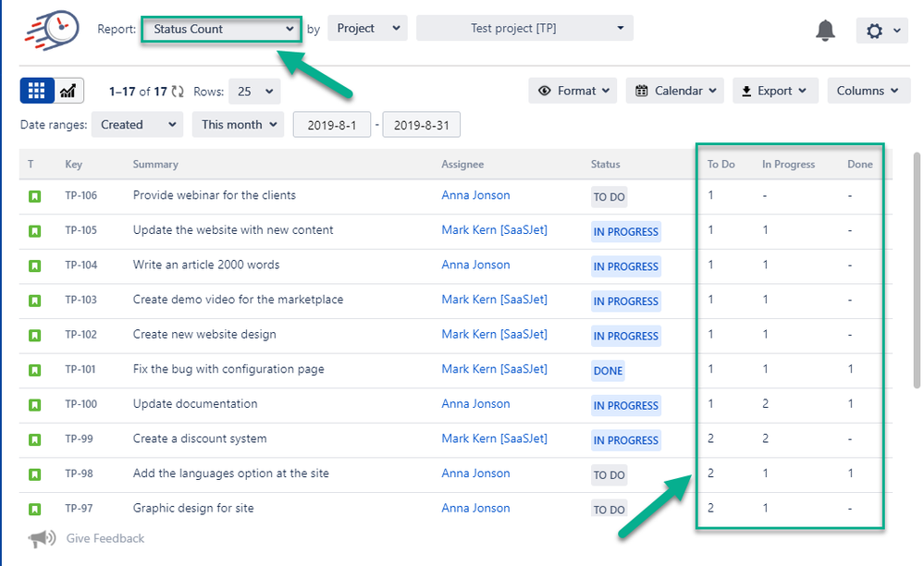Switch to chart view

point(68,91)
